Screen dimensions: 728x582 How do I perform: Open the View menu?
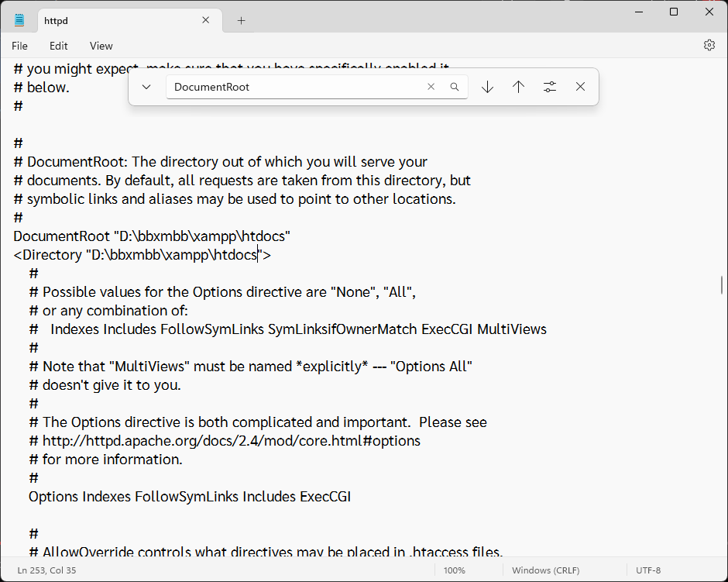point(101,46)
